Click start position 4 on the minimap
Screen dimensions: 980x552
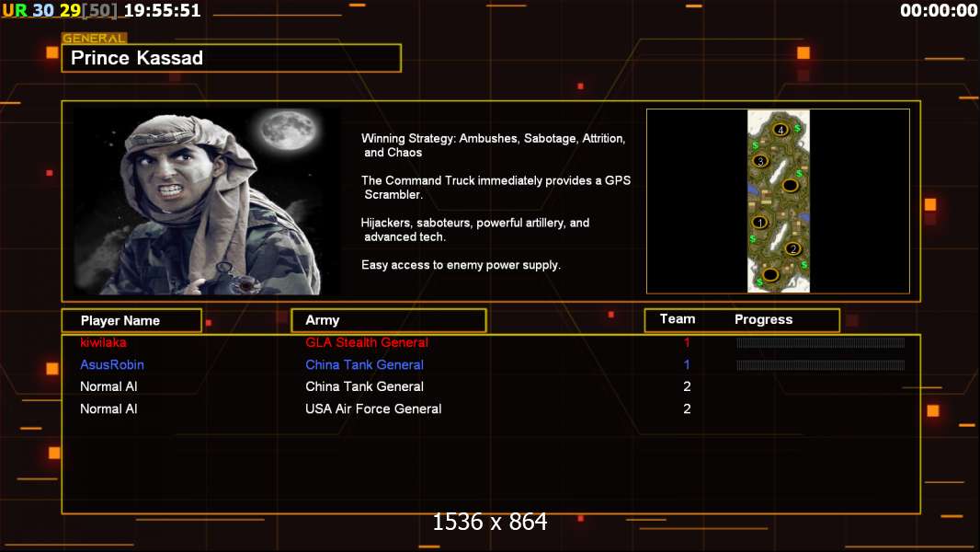coord(780,130)
